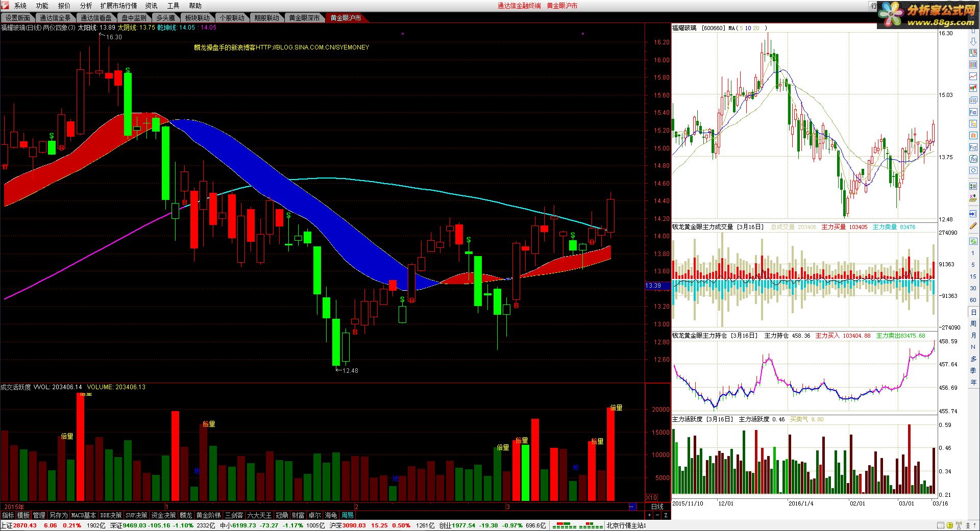The width and height of the screenshot is (980, 531).
Task: Open the line chart sidebar icon
Action: [x=973, y=77]
